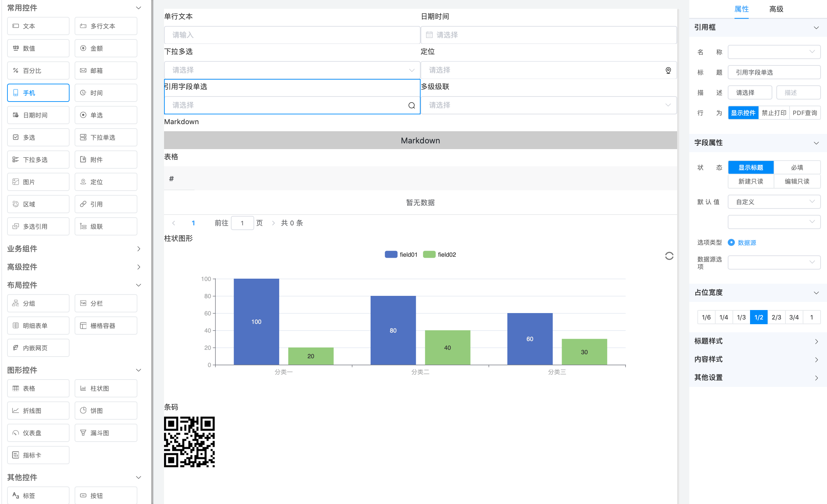The height and width of the screenshot is (504, 827).
Task: Select the 柱状图 bar chart icon
Action: (83, 388)
